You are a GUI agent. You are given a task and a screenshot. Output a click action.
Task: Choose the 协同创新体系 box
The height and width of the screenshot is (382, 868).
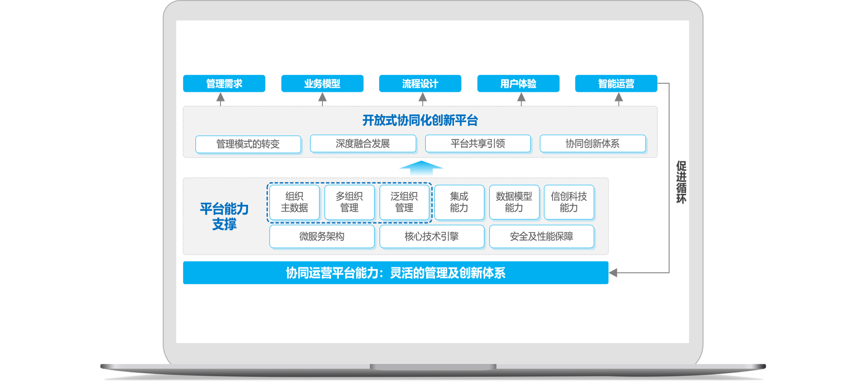pyautogui.click(x=592, y=144)
